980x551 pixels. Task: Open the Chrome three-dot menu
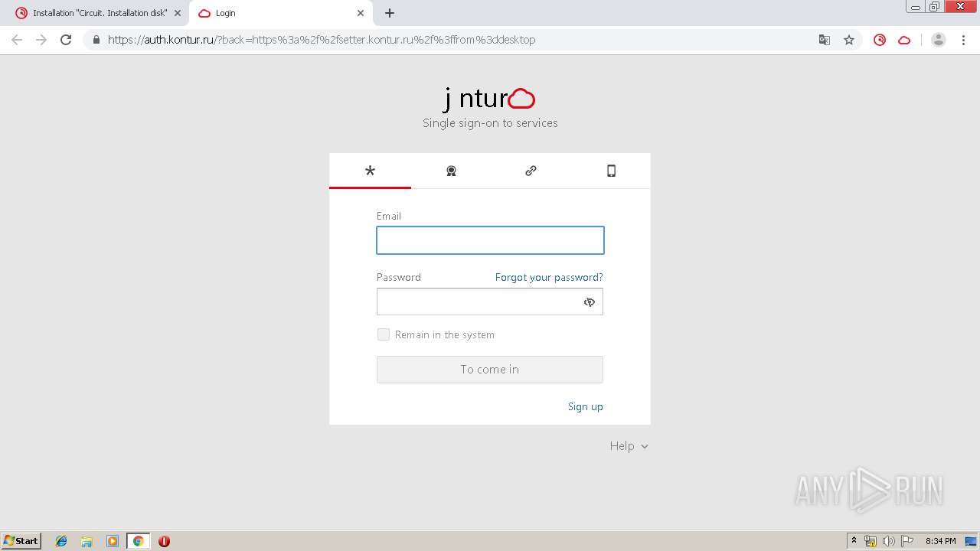click(x=963, y=40)
